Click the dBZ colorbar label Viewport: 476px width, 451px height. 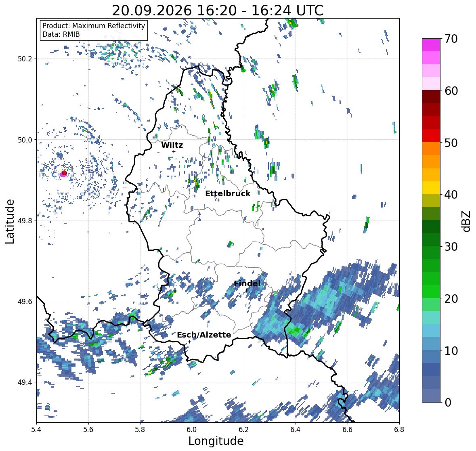pyautogui.click(x=466, y=221)
